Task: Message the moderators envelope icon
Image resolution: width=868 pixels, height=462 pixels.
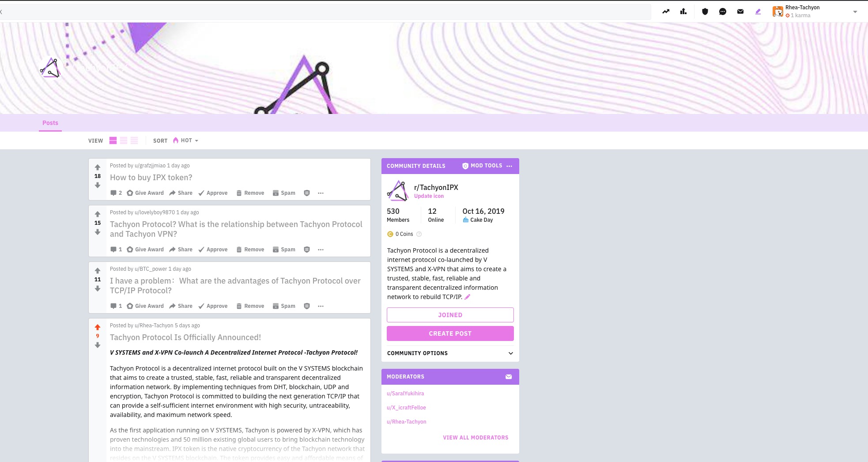Action: (509, 377)
